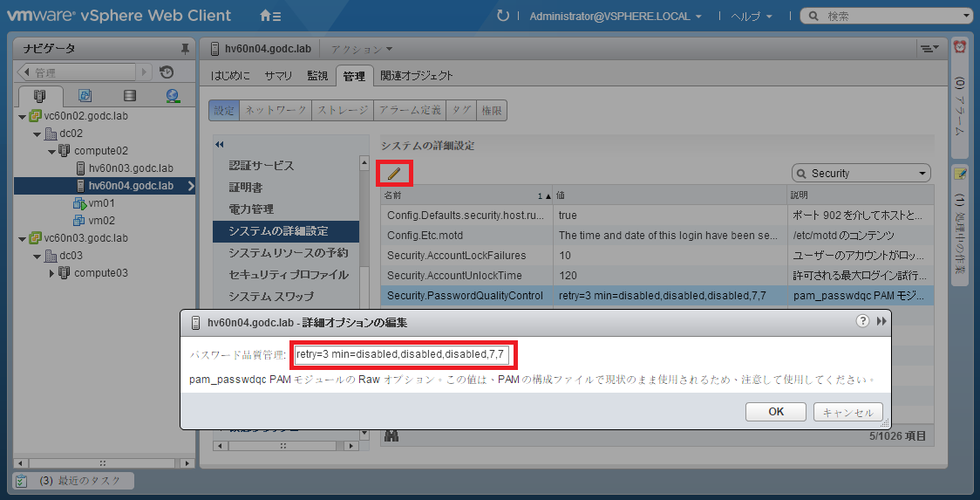
Task: Collapse dc03 datacenter node
Action: click(37, 256)
